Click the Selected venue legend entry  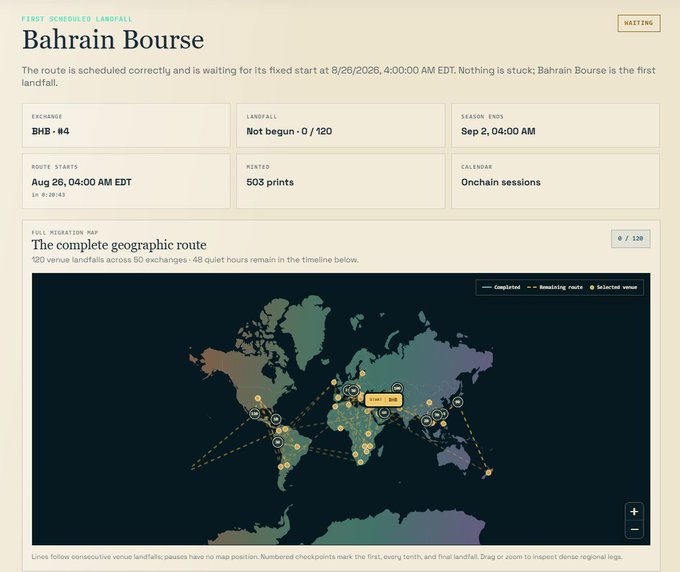click(x=613, y=287)
